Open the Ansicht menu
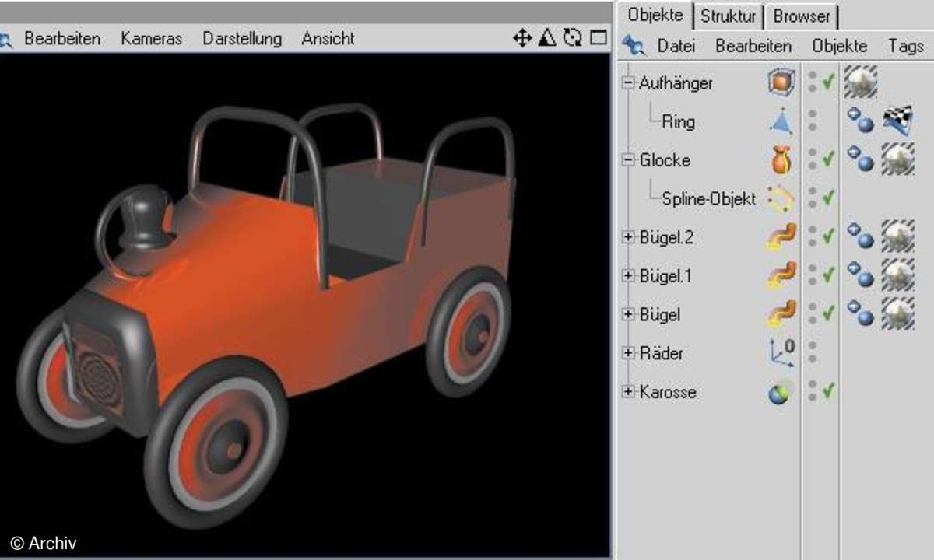The image size is (934, 560). click(x=328, y=39)
